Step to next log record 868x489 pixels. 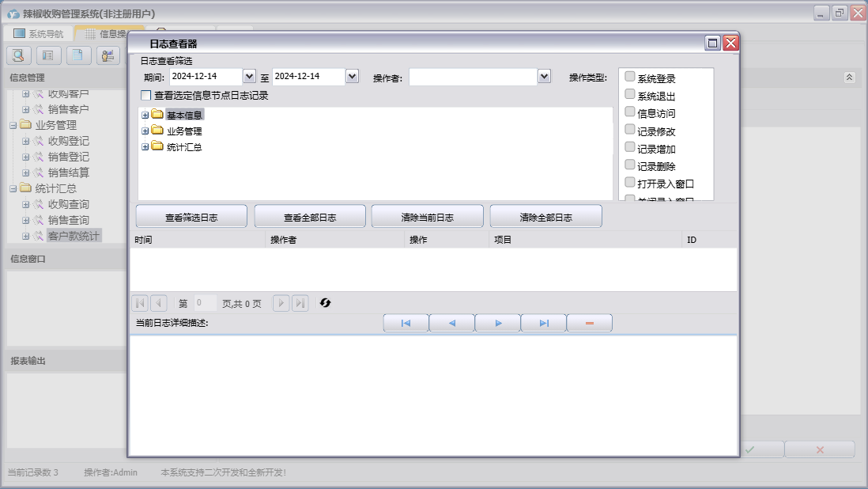point(498,323)
